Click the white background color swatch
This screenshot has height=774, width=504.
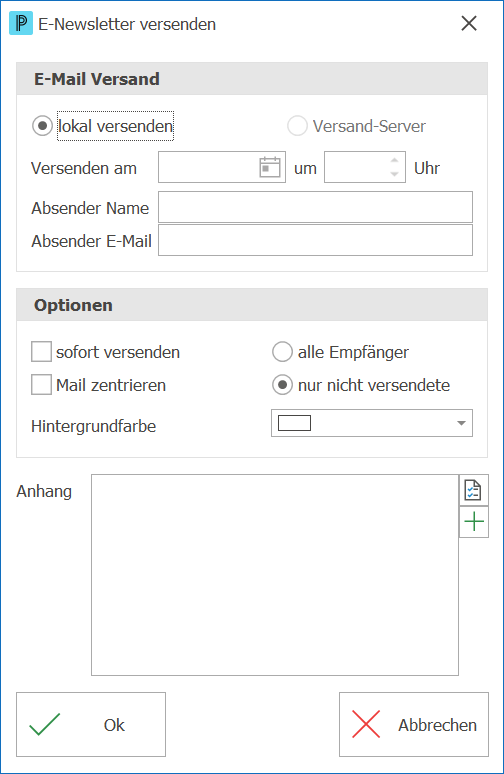point(294,423)
